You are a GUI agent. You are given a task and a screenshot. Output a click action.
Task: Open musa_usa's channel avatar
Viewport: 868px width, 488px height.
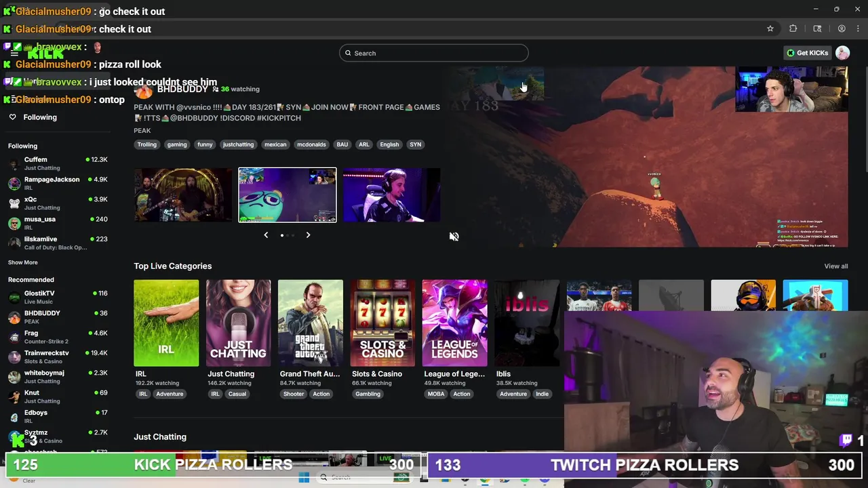point(14,223)
